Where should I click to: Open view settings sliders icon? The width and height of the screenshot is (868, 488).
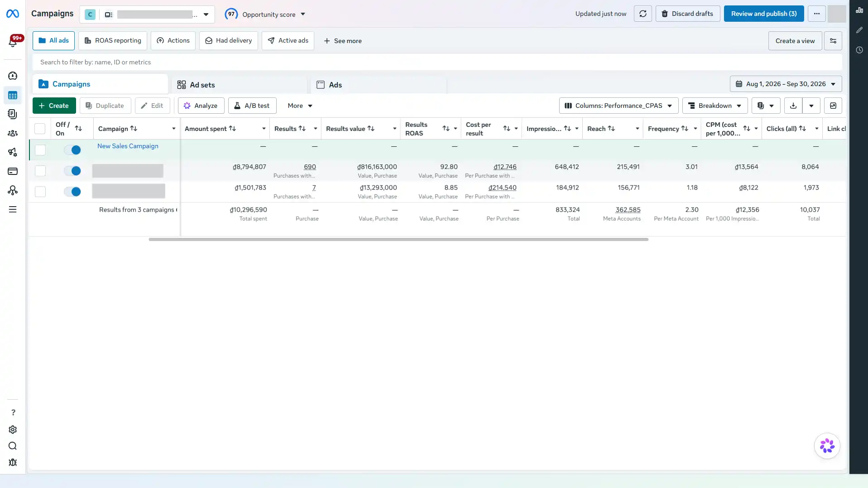[x=833, y=41]
